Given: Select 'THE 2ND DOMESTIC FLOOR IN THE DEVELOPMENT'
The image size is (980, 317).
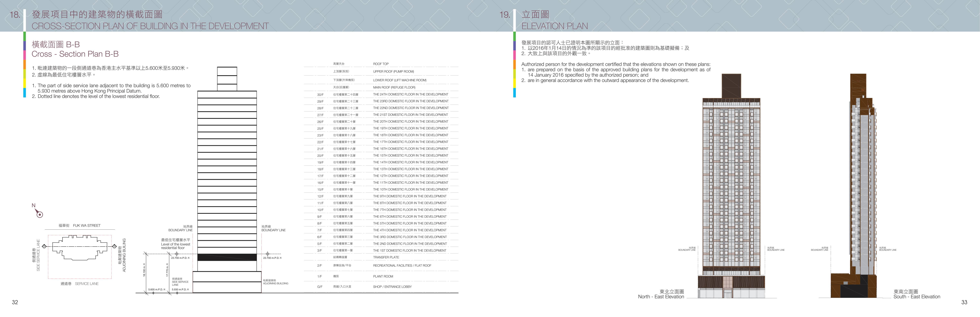Looking at the screenshot, I should 410,244.
